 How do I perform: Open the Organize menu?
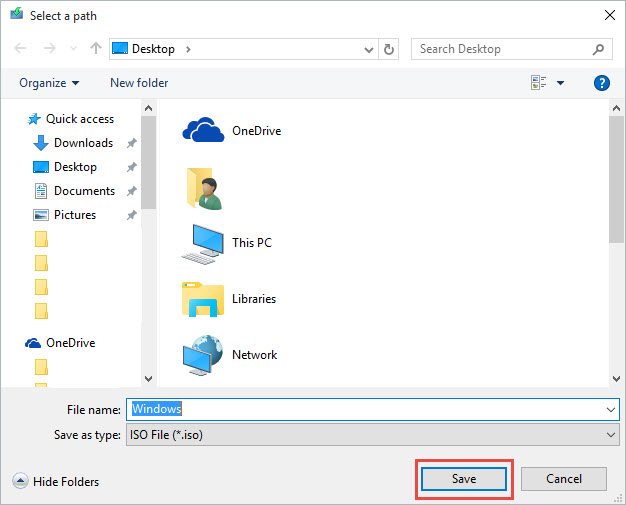pyautogui.click(x=49, y=83)
